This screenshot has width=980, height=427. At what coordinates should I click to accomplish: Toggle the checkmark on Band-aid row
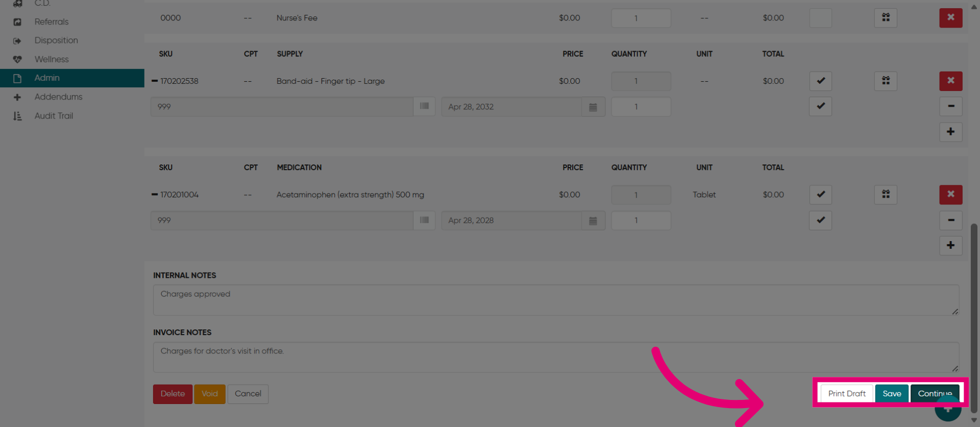click(x=820, y=81)
